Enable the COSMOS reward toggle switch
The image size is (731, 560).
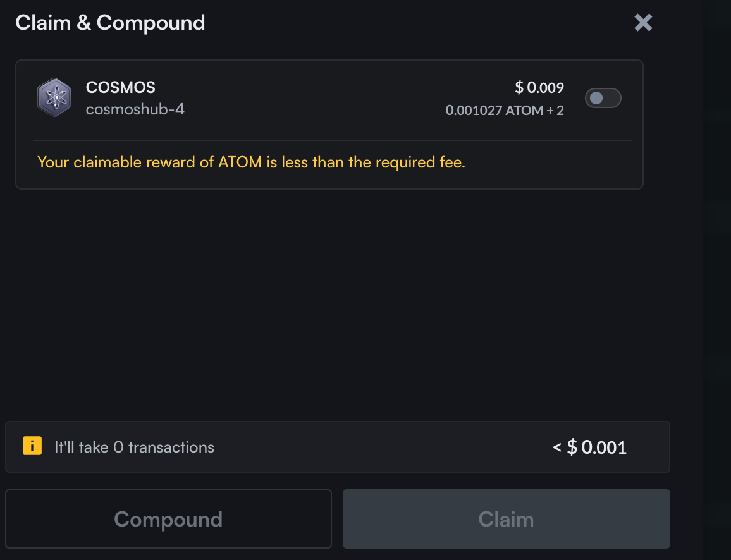pyautogui.click(x=603, y=98)
